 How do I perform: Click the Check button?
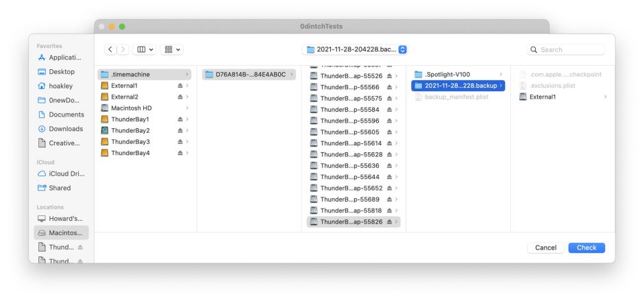pyautogui.click(x=586, y=248)
